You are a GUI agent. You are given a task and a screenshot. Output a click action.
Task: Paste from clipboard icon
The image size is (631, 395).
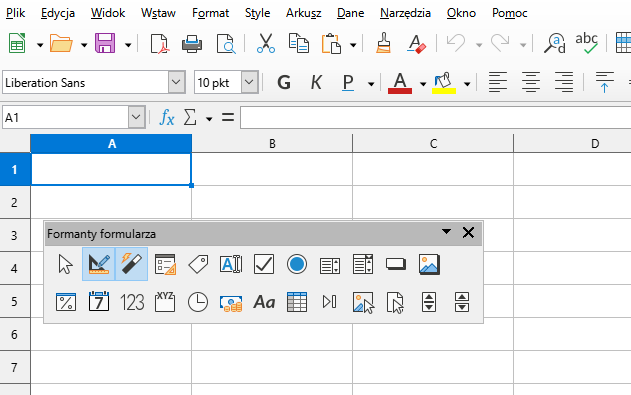point(331,43)
